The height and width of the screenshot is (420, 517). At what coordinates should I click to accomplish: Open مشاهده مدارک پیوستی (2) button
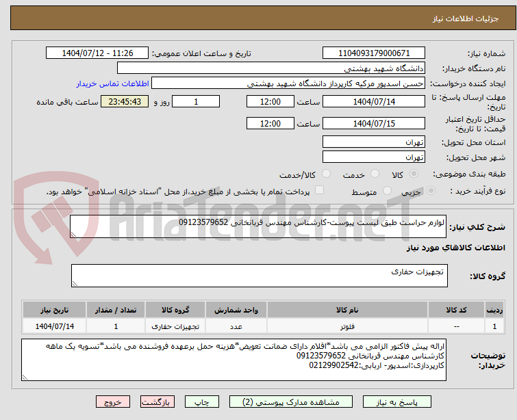(291, 402)
